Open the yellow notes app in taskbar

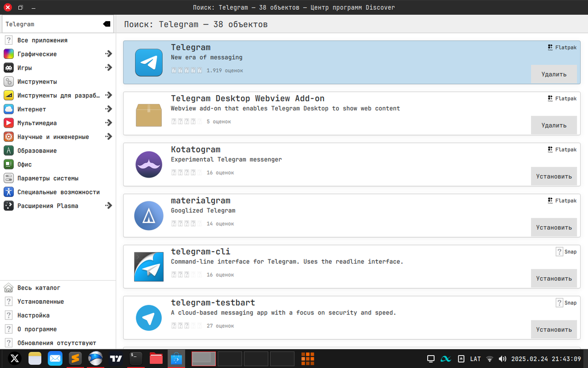coord(35,359)
